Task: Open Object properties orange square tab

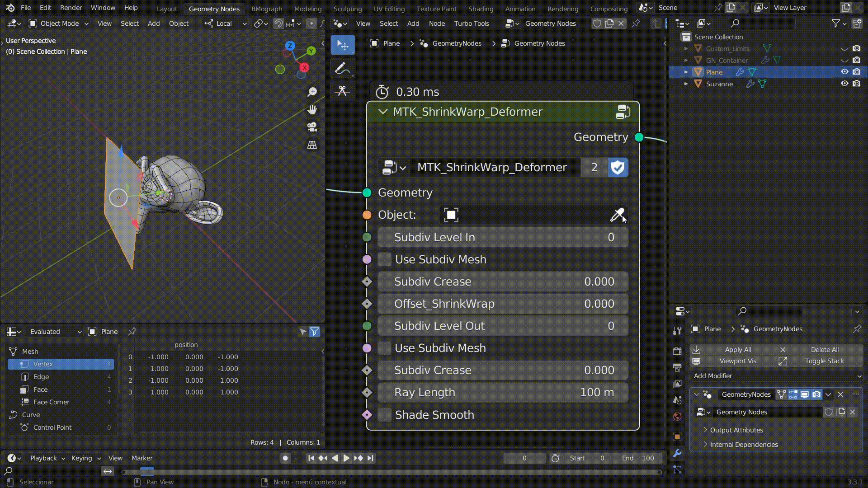Action: 677,436
